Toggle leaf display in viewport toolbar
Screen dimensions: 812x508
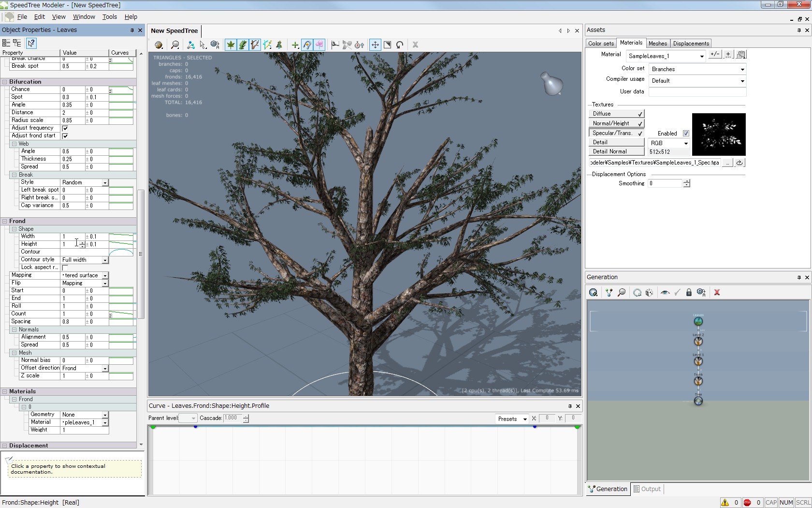231,45
